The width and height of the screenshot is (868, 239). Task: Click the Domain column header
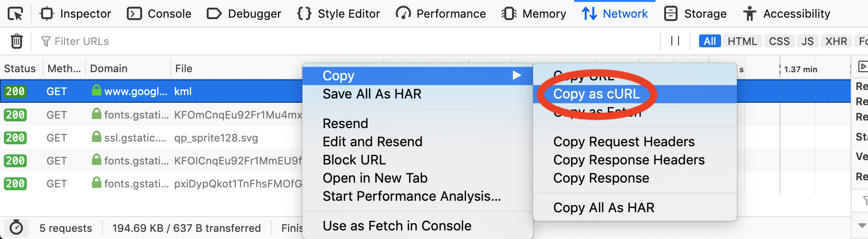click(109, 68)
